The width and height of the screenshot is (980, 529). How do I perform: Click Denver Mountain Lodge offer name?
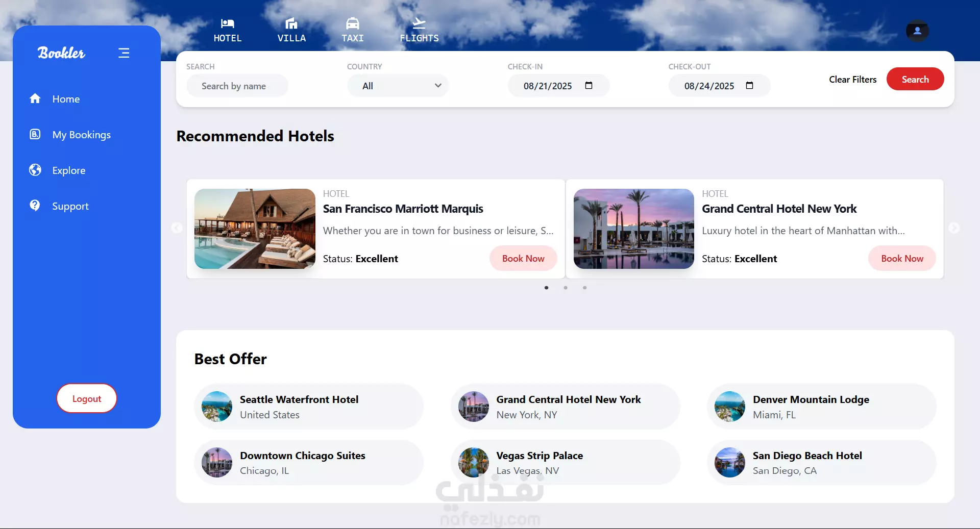pyautogui.click(x=811, y=399)
